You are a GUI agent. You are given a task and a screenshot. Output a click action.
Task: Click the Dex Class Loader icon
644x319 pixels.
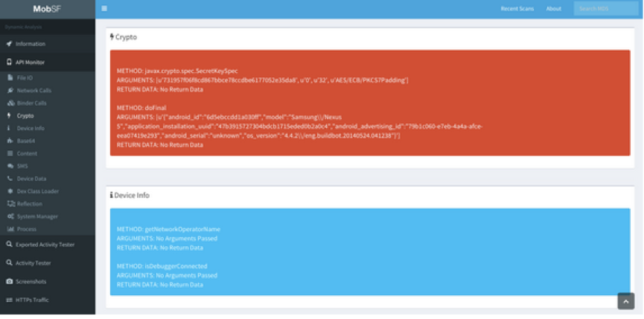(10, 191)
